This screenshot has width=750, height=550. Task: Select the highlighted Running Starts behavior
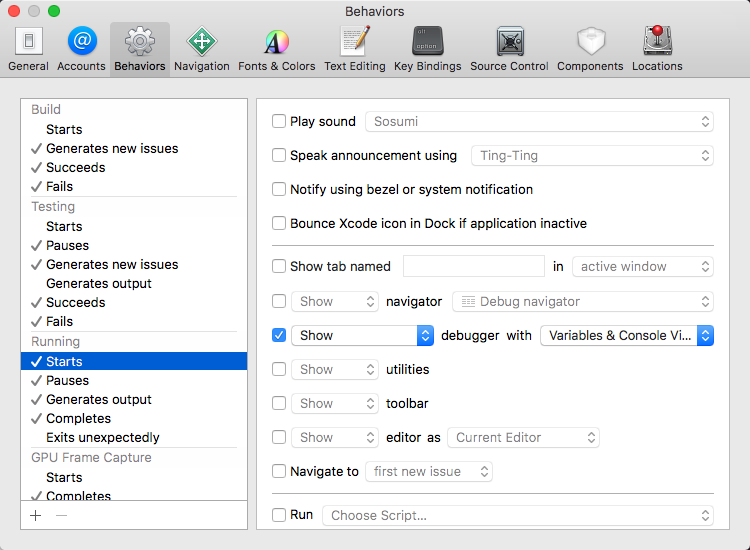tap(134, 361)
